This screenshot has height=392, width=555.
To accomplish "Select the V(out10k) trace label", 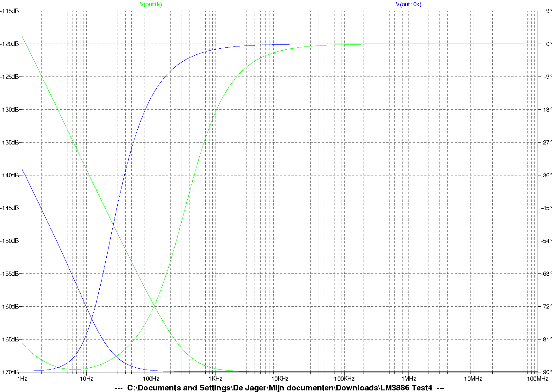I will pyautogui.click(x=408, y=4).
